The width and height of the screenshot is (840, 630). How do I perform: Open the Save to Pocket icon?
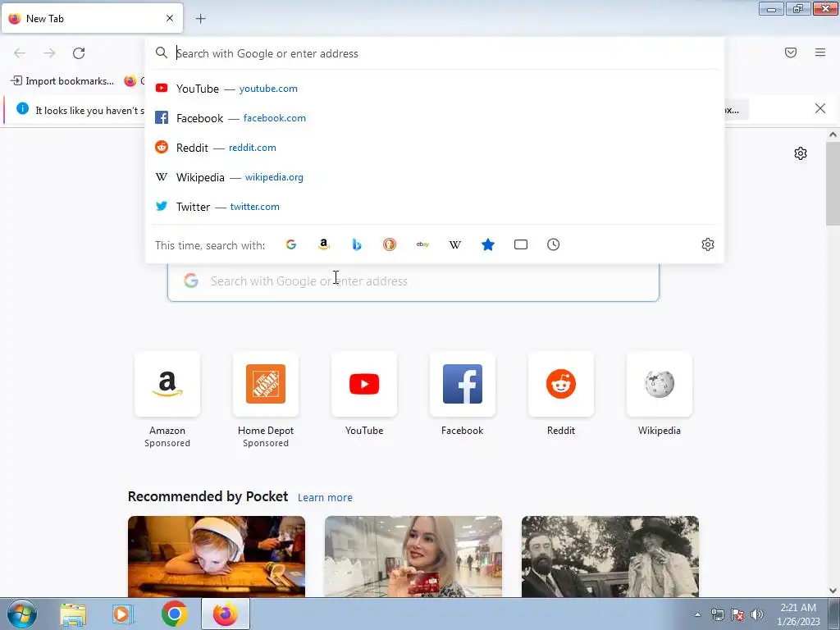click(x=791, y=52)
